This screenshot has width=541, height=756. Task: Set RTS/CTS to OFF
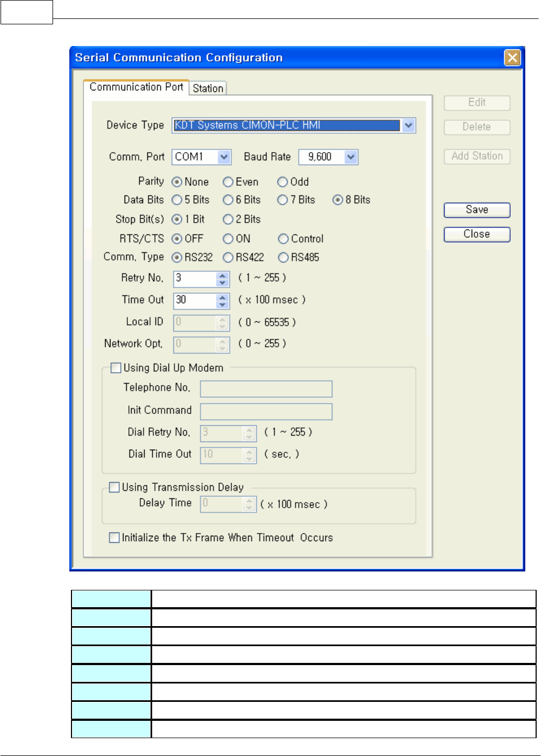(x=177, y=239)
